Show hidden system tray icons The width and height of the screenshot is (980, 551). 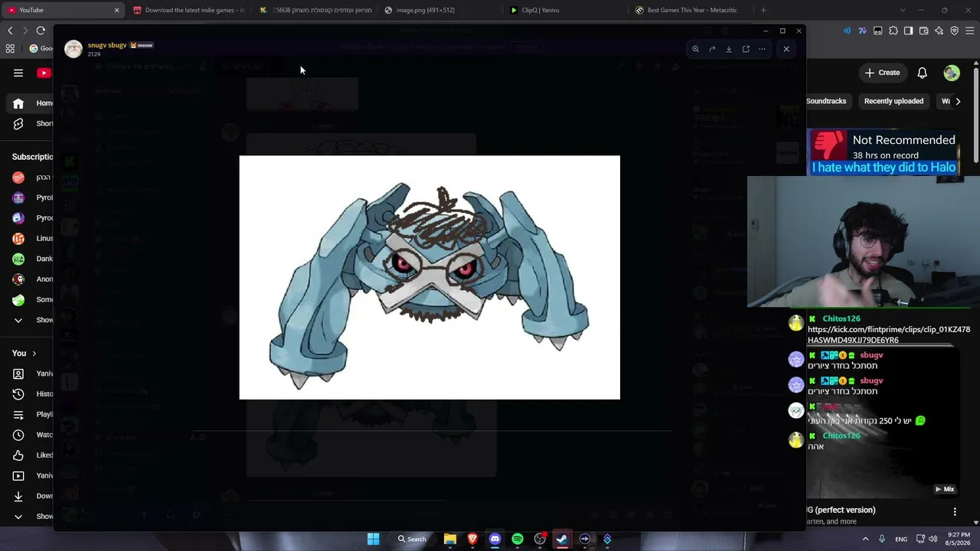(x=866, y=539)
